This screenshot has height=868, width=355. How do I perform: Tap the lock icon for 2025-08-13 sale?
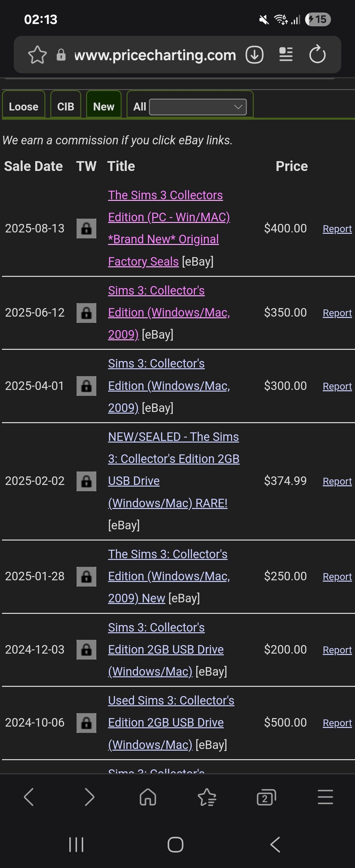click(86, 228)
